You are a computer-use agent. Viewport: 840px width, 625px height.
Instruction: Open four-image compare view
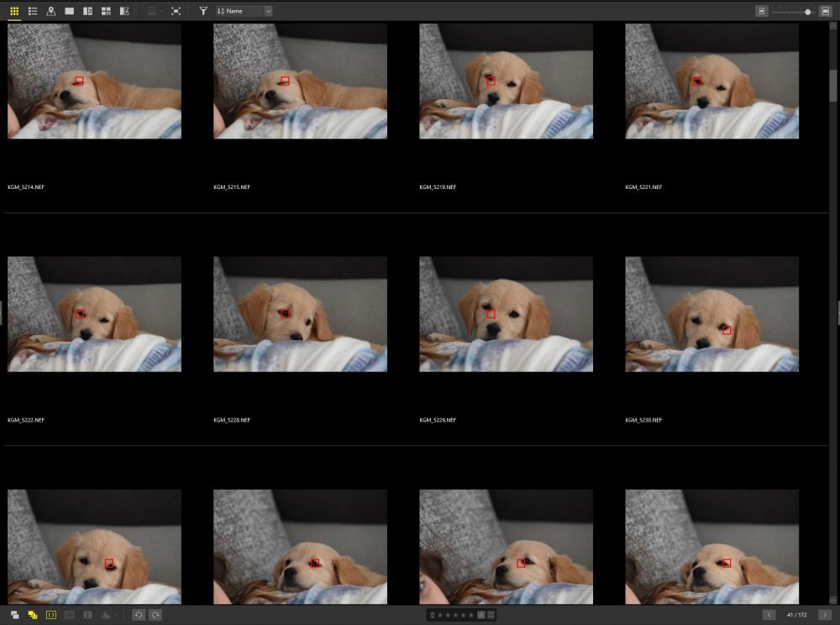[106, 11]
